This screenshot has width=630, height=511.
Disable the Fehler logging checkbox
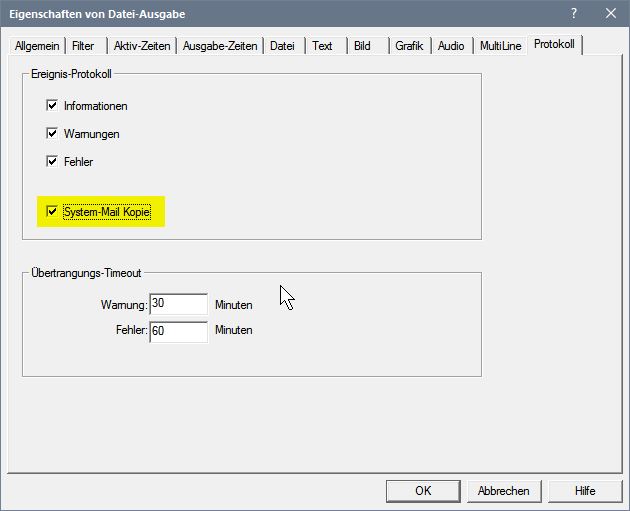53,161
